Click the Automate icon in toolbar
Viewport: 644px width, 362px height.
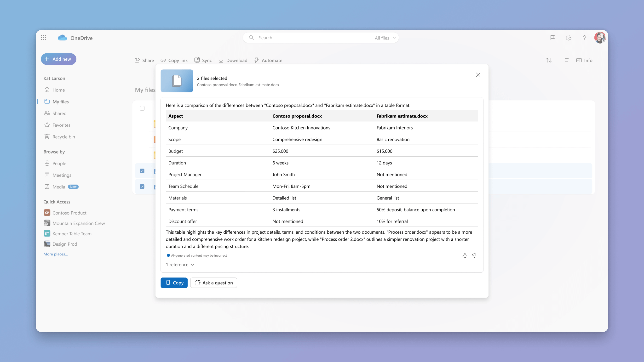tap(256, 60)
